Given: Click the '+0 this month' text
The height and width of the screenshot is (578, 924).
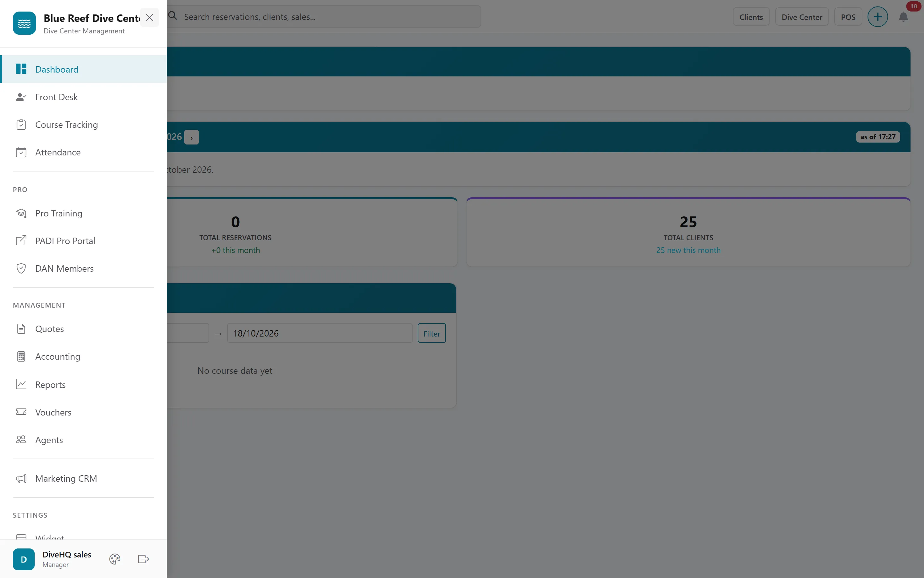Looking at the screenshot, I should tap(235, 250).
